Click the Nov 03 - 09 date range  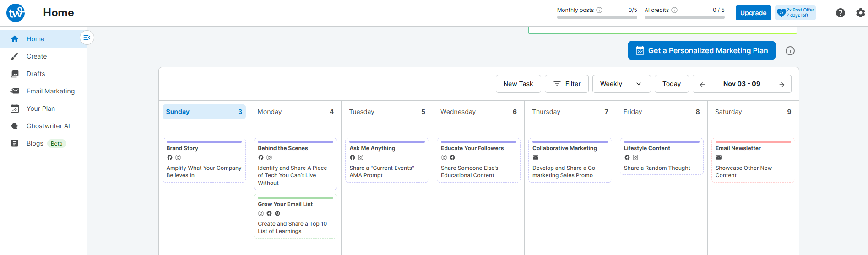[x=742, y=84]
